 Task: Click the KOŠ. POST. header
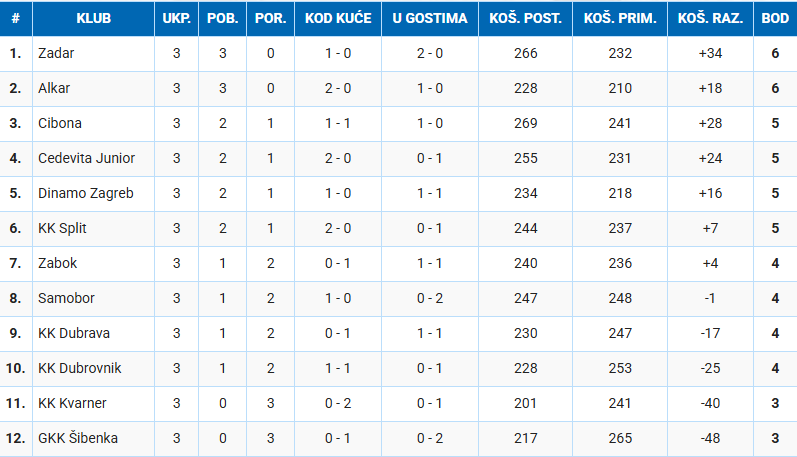(526, 19)
